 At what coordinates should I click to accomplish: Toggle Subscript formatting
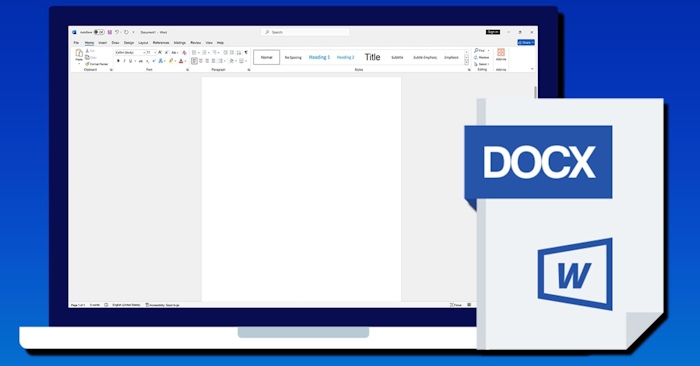[147, 61]
